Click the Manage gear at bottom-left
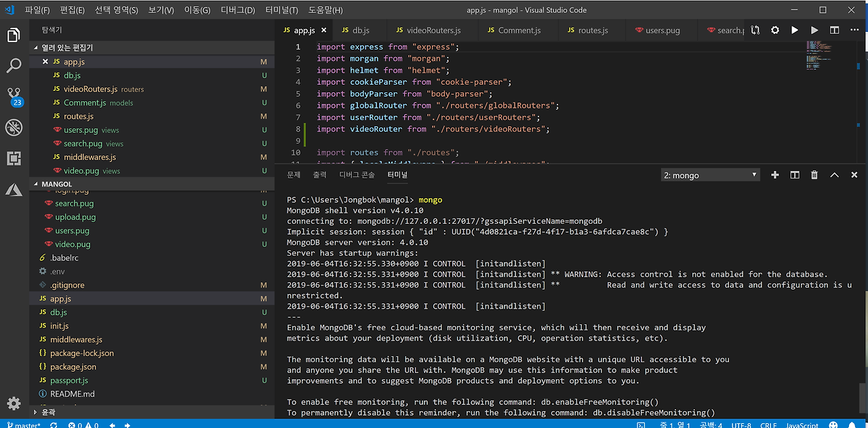 pyautogui.click(x=14, y=404)
